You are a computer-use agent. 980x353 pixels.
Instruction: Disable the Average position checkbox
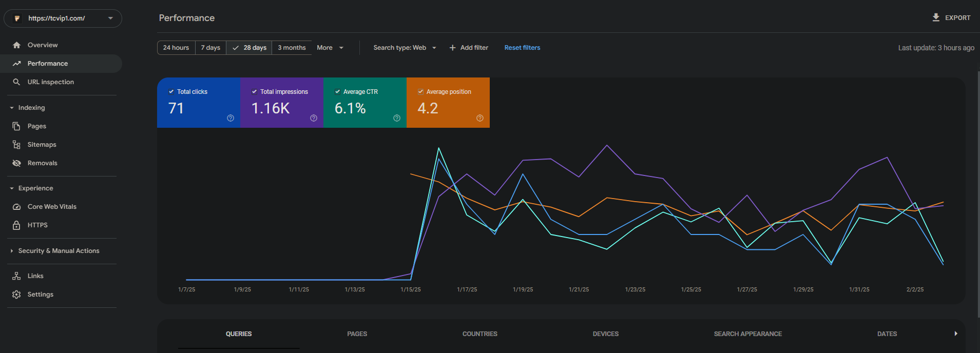point(421,92)
